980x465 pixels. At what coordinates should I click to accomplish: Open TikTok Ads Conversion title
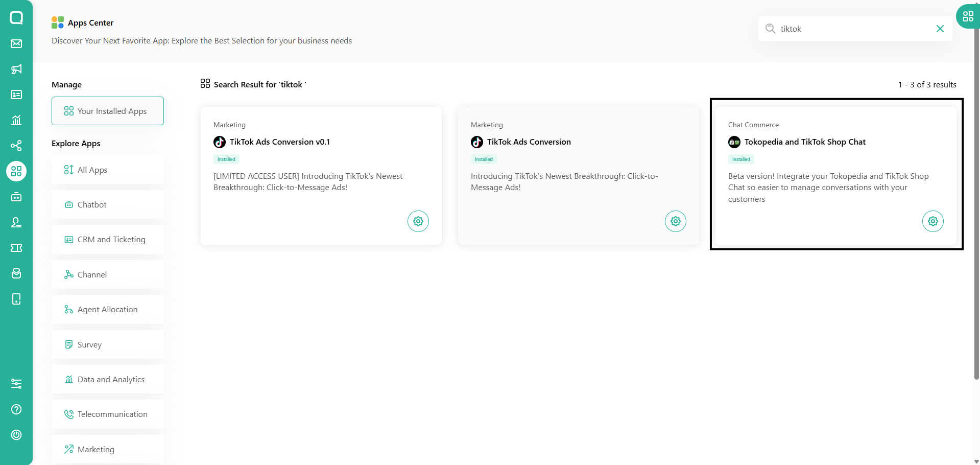pyautogui.click(x=529, y=142)
